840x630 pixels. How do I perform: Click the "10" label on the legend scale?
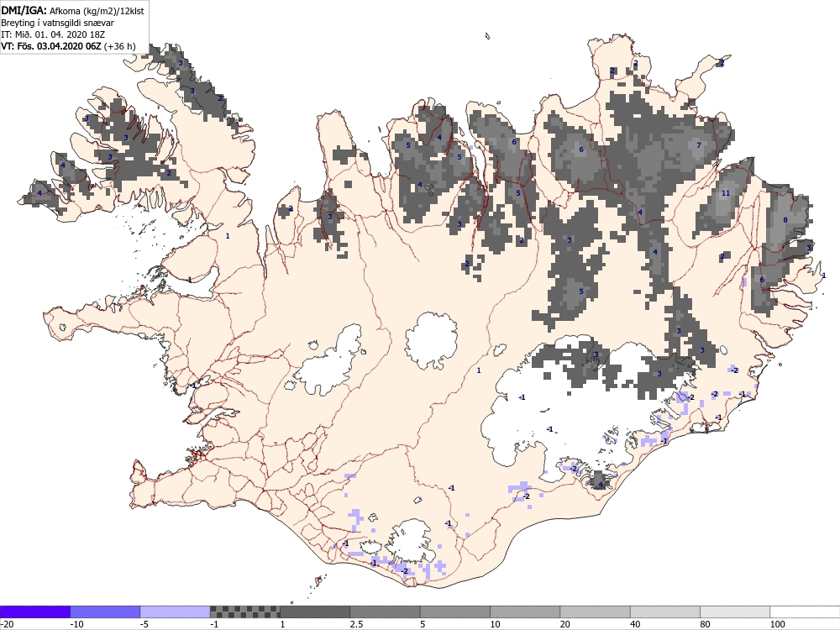pyautogui.click(x=495, y=624)
